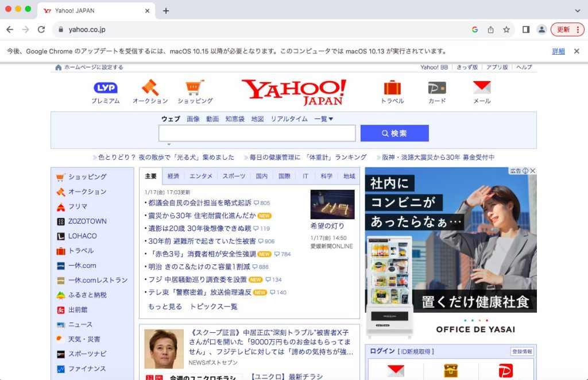Open the ヘルプ link in the header
Viewport: 588px width, 380px height.
pyautogui.click(x=524, y=67)
